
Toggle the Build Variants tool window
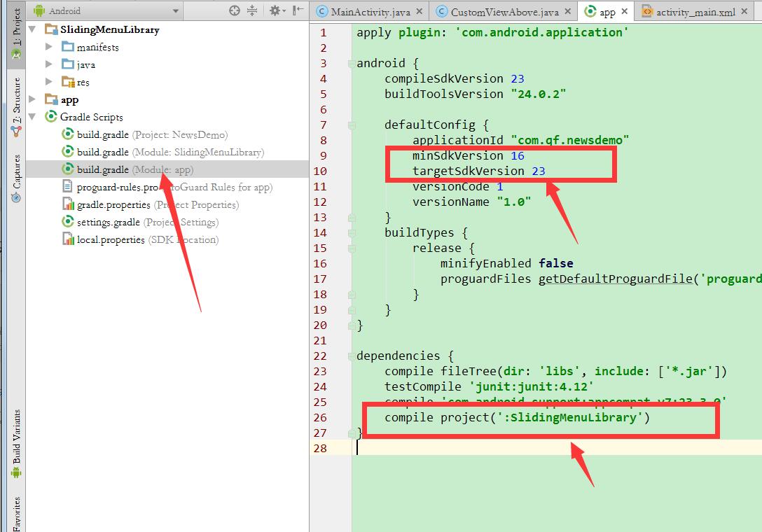tap(17, 443)
